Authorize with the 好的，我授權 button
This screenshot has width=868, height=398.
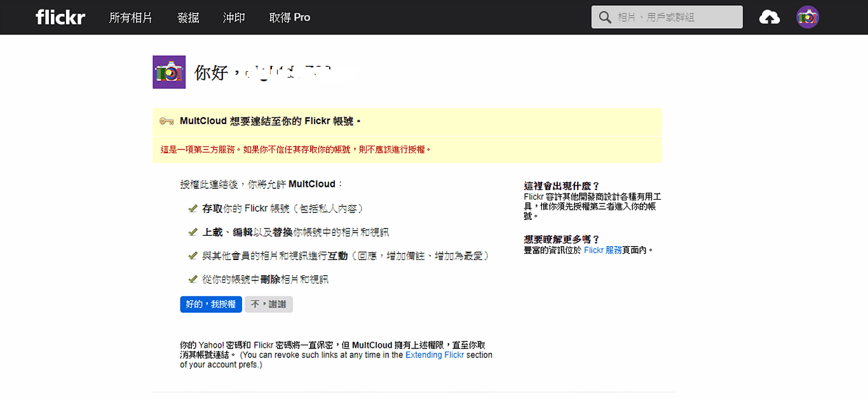[x=211, y=305]
